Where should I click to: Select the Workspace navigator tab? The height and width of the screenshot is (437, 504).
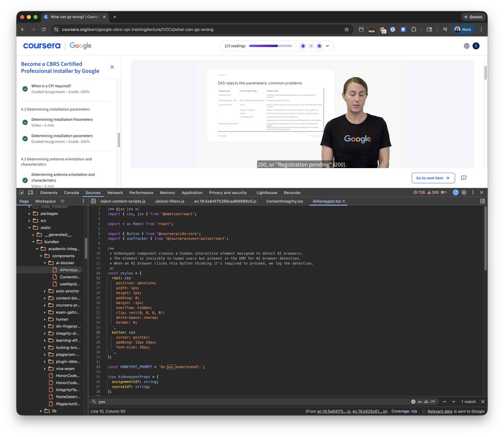[45, 201]
